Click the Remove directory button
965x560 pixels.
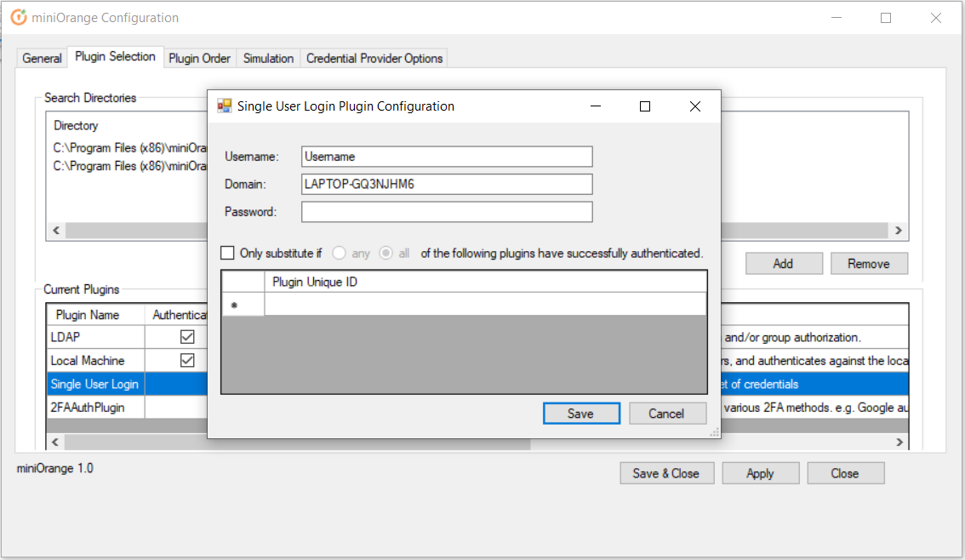tap(868, 263)
